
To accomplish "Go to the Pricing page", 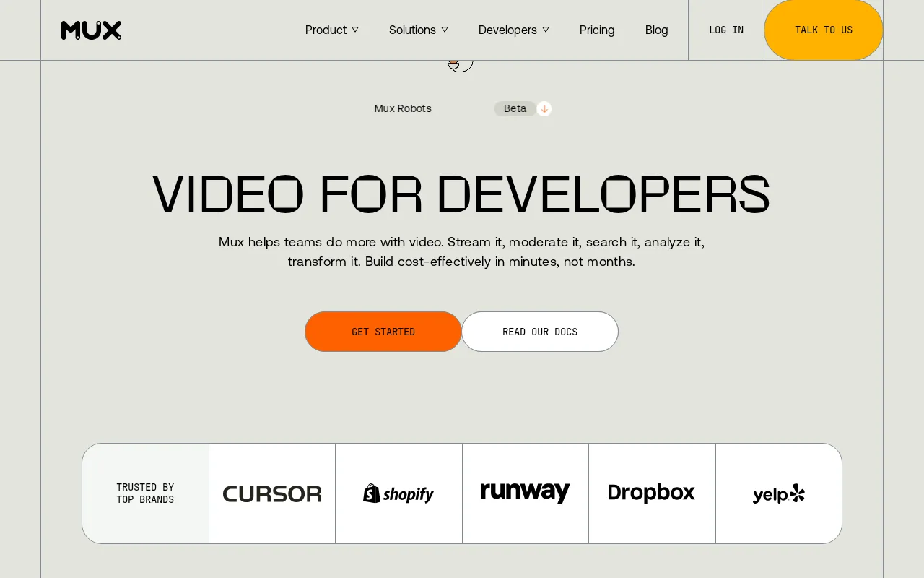I will click(x=597, y=30).
